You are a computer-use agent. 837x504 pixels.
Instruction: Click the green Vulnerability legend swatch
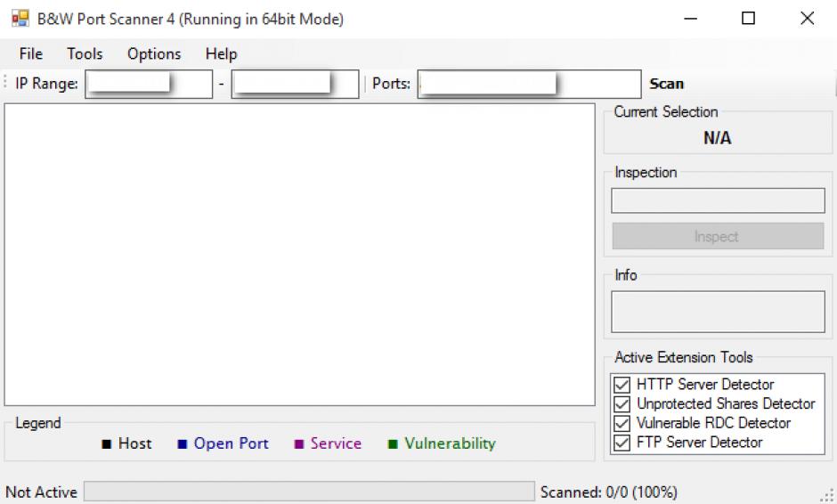point(393,444)
